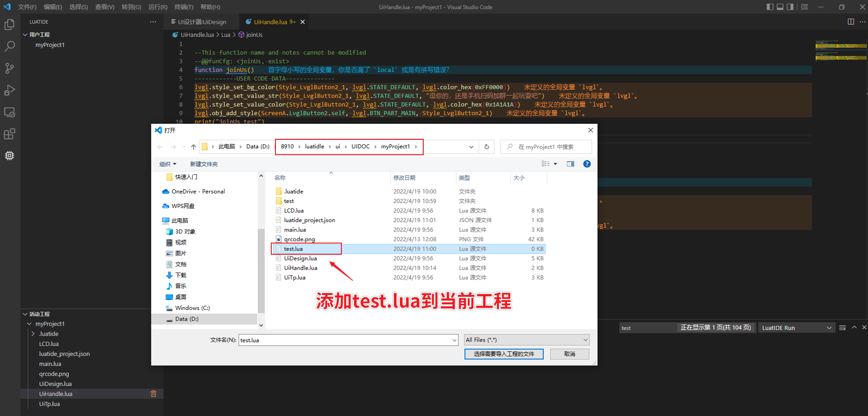Toggle secondary sidebar layout button

click(x=790, y=7)
